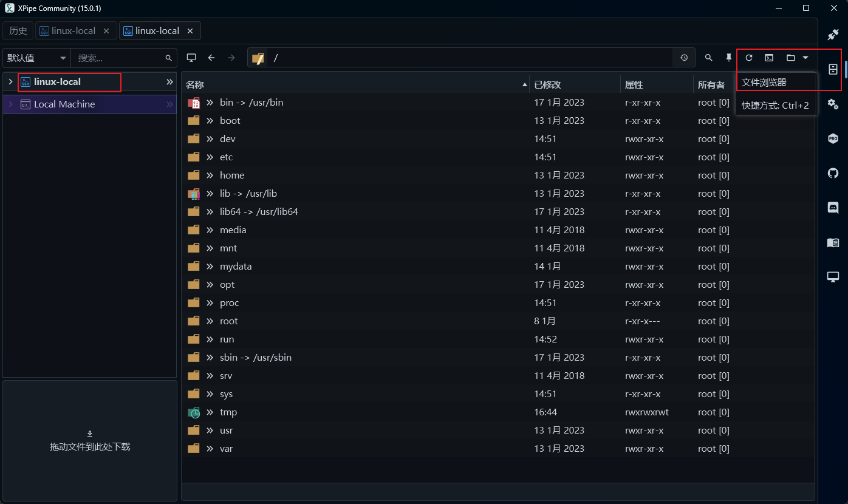Expand the Local Machine tree node
848x504 pixels.
[10, 104]
